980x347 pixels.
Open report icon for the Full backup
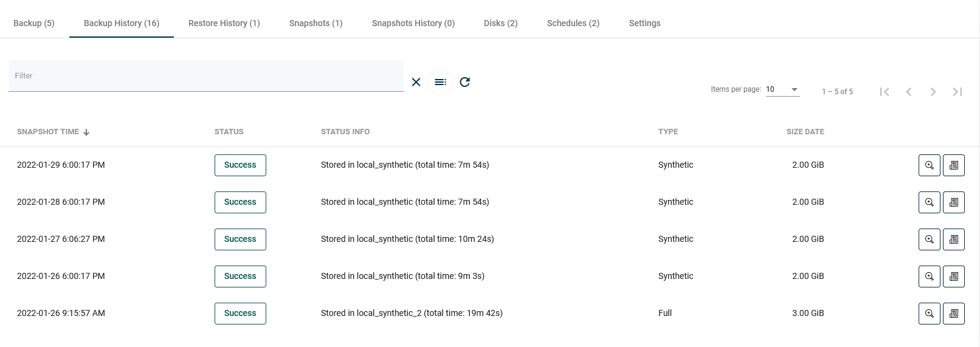pos(953,314)
